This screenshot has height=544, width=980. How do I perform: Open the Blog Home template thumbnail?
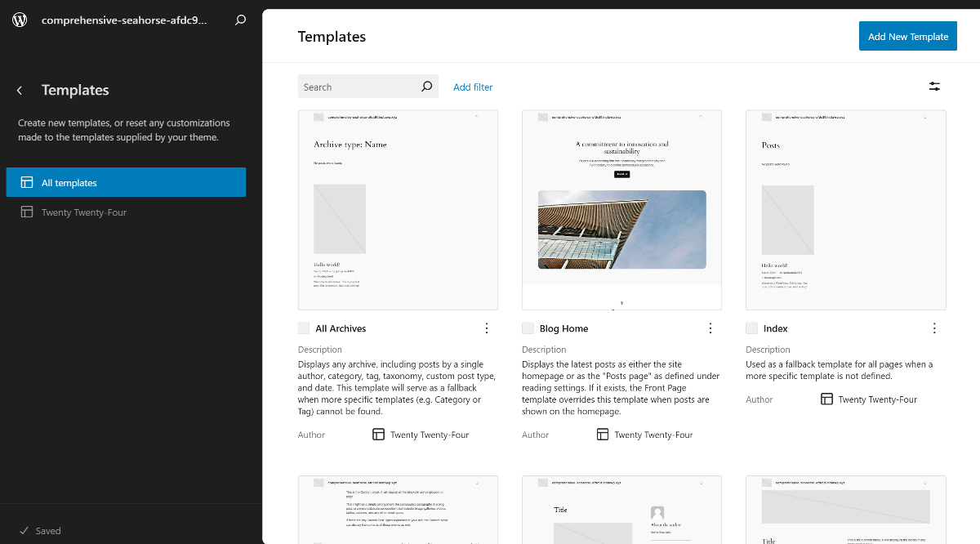point(621,210)
